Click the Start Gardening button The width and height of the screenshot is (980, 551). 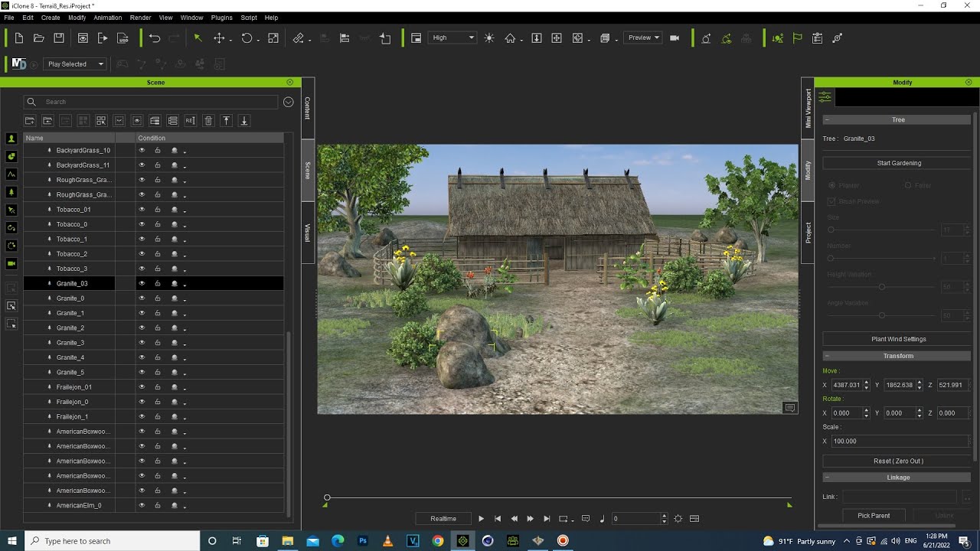coord(898,163)
